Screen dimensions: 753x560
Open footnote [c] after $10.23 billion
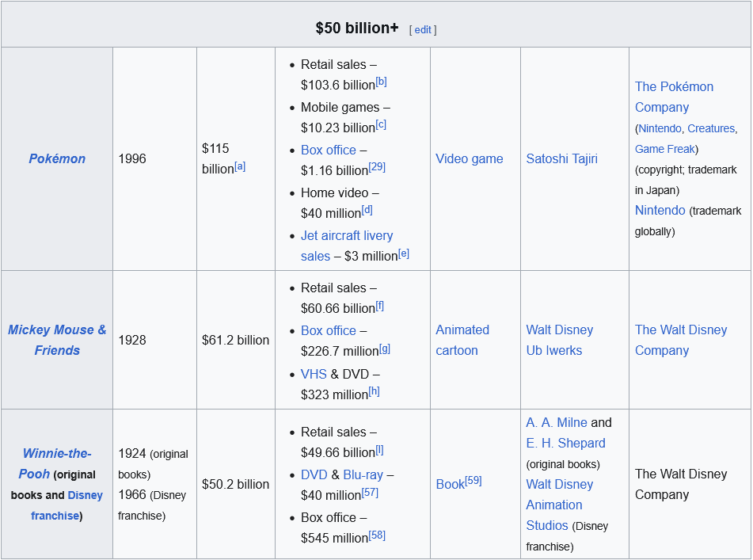point(381,124)
